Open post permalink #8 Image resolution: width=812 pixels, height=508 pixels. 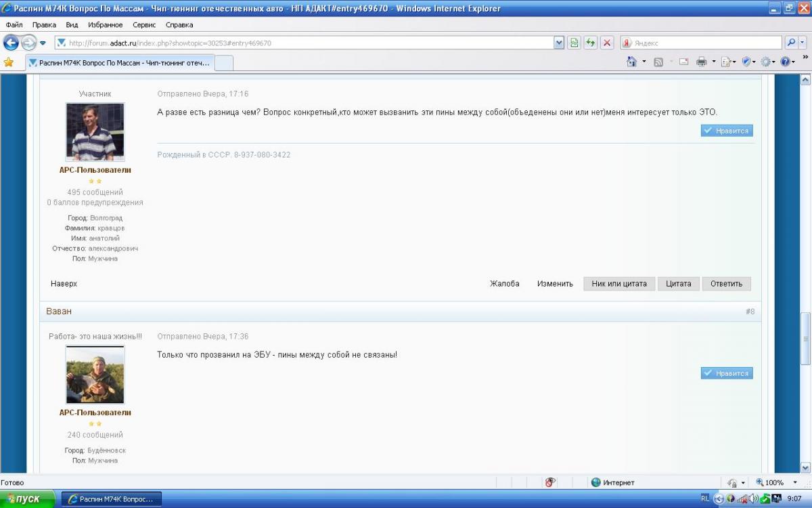750,312
